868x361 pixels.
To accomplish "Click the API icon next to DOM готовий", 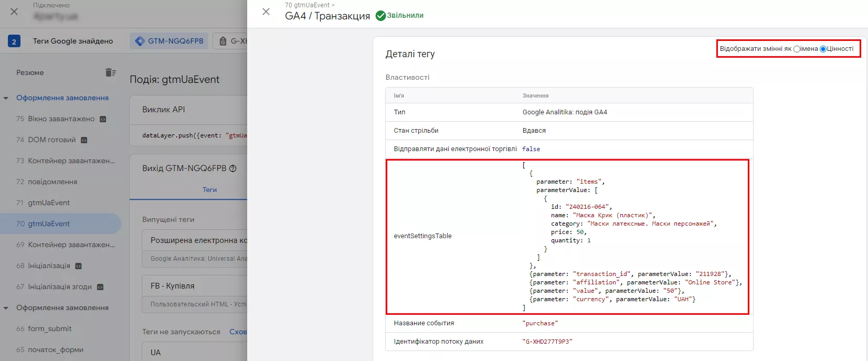I will tap(84, 140).
